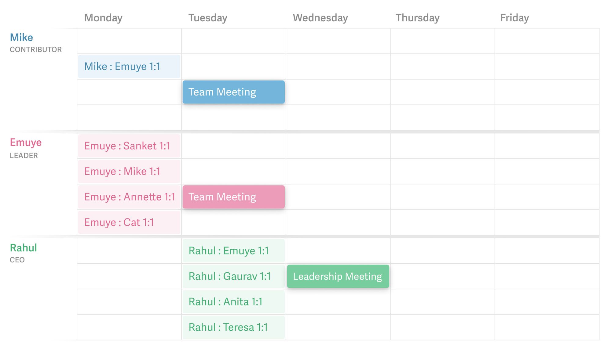This screenshot has width=611, height=364.
Task: Click the Mike contributor name label
Action: point(21,38)
